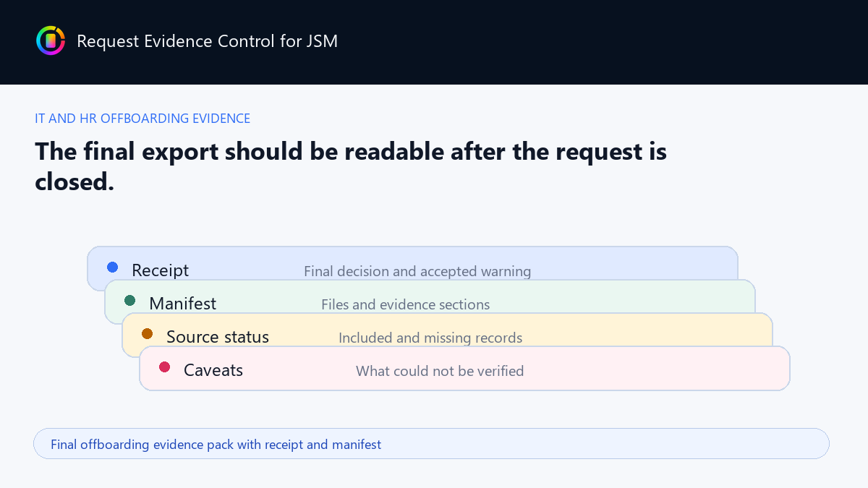
Task: Select the Receipt card title
Action: tap(160, 270)
